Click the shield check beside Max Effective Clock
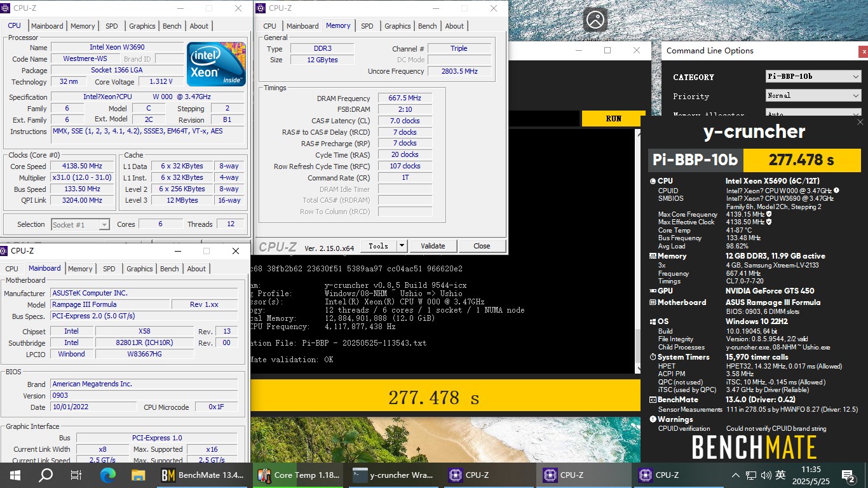 click(x=769, y=222)
